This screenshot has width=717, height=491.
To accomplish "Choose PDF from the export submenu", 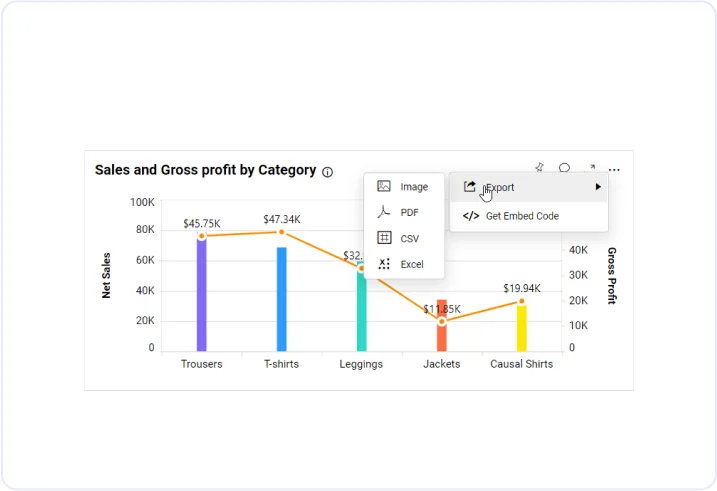I will [404, 213].
